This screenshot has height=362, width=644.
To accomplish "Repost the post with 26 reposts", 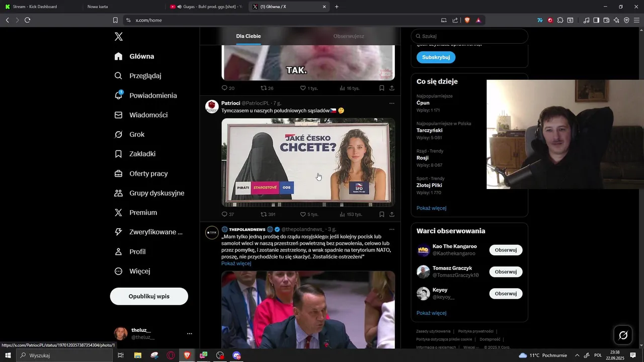I will (267, 88).
